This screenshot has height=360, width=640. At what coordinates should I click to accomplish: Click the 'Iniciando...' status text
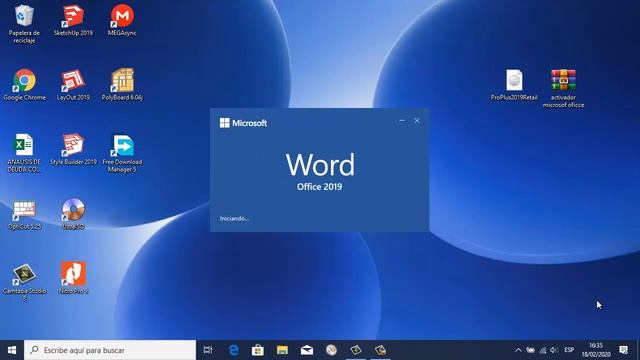click(234, 219)
